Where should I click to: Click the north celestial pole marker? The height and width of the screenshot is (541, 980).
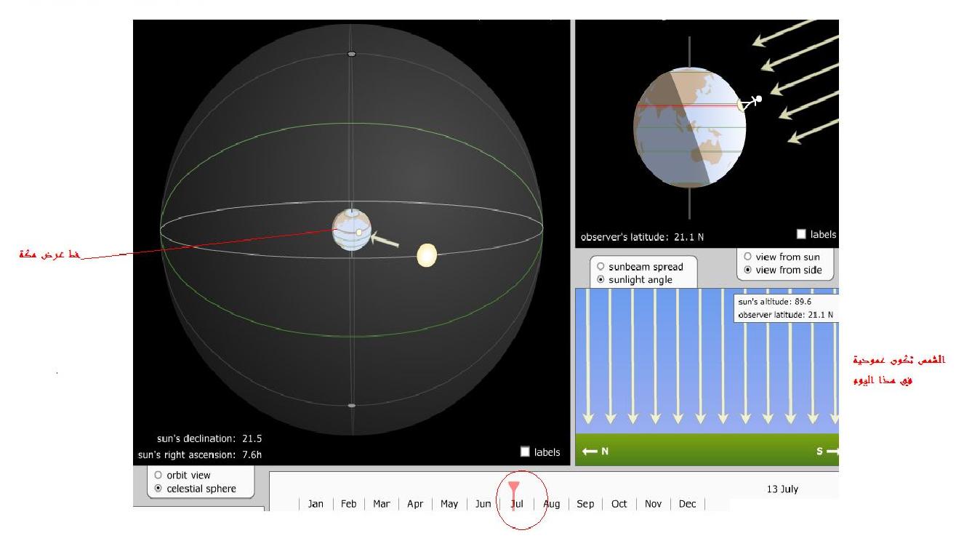pyautogui.click(x=352, y=55)
